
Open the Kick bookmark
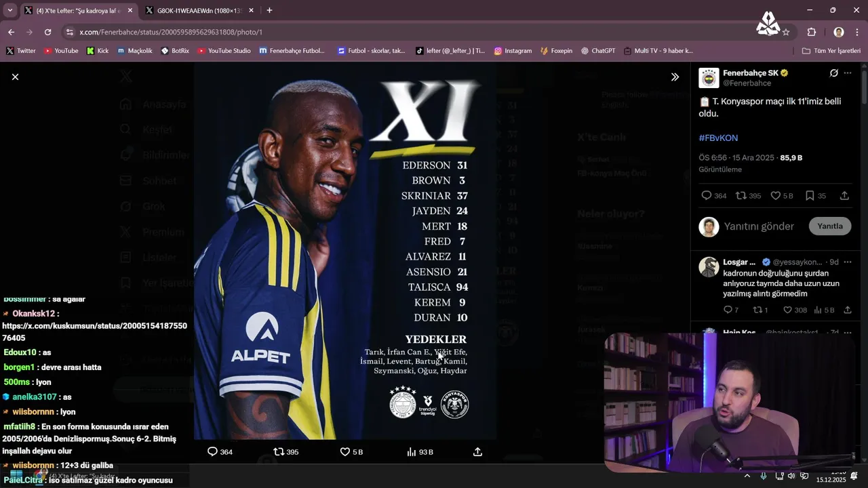pyautogui.click(x=98, y=51)
